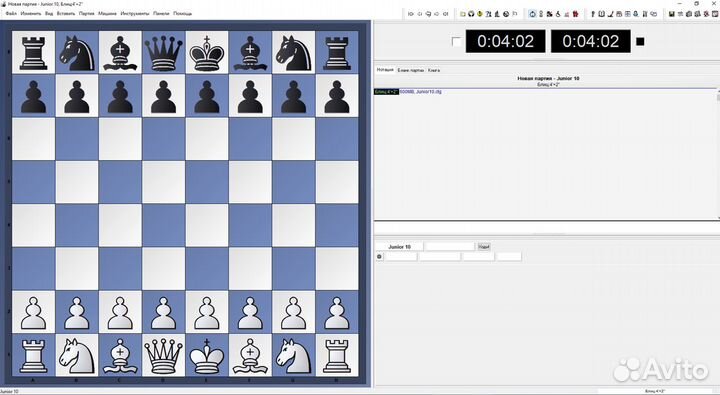Select the white king on e1
Image resolution: width=720 pixels, height=395 pixels.
[207, 356]
